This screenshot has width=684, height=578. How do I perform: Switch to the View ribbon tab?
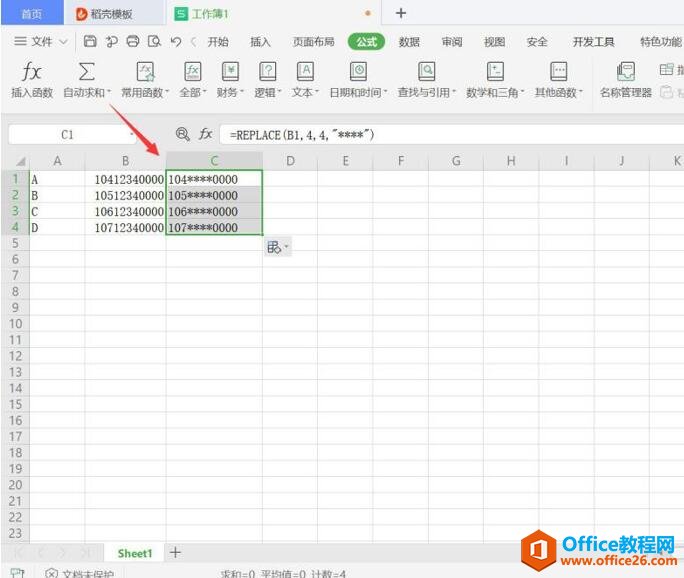[x=494, y=42]
